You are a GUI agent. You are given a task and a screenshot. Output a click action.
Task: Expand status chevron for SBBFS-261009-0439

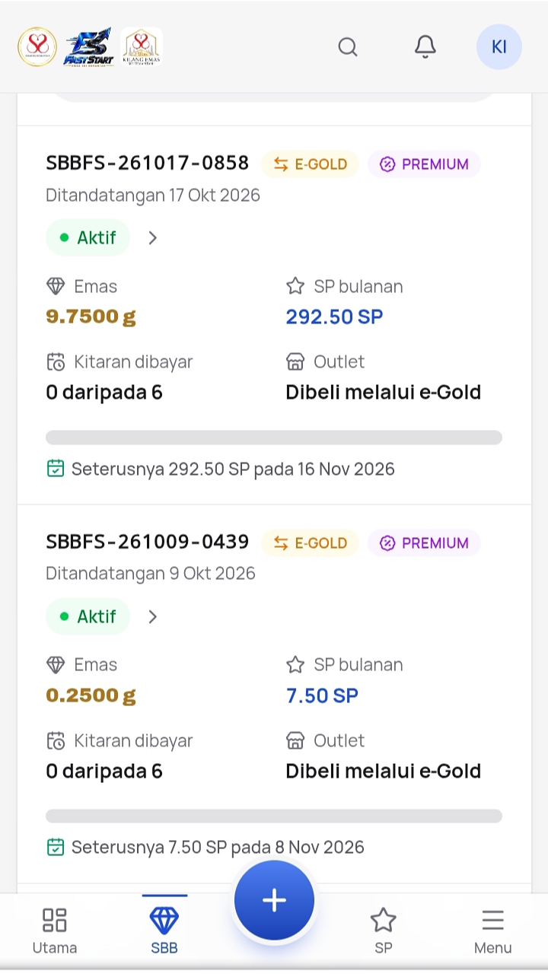tap(153, 616)
